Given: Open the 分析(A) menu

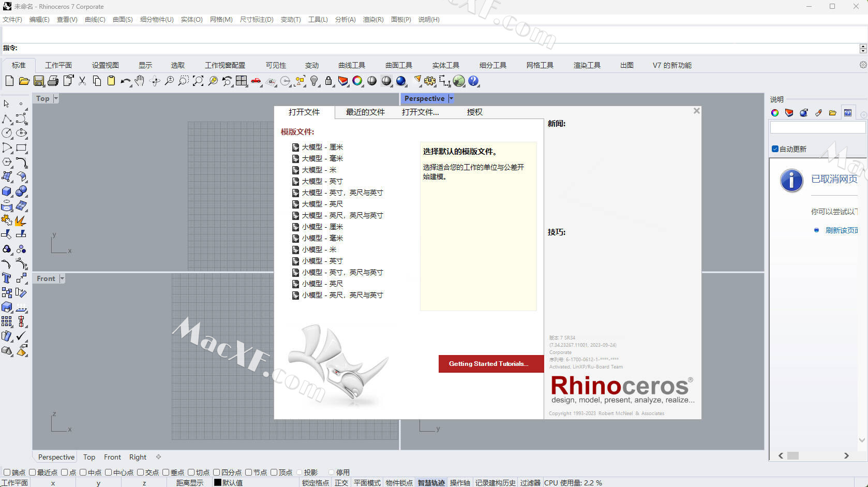Looking at the screenshot, I should (345, 20).
